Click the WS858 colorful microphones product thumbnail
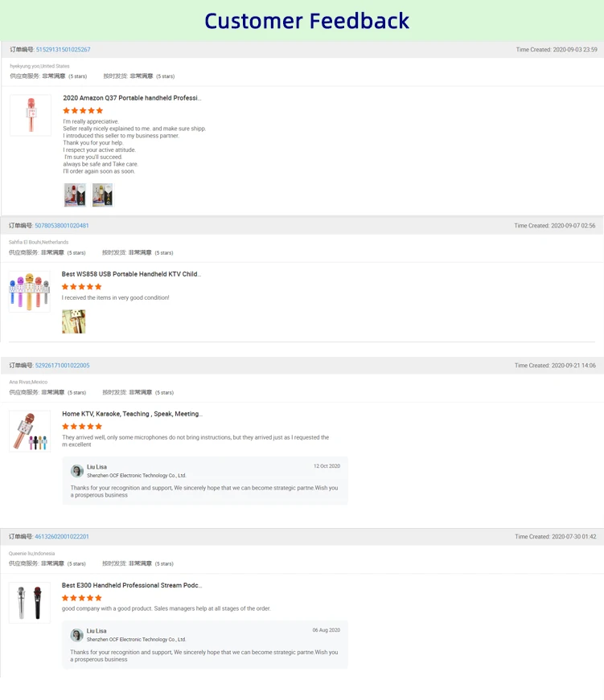The width and height of the screenshot is (604, 700). click(x=30, y=292)
